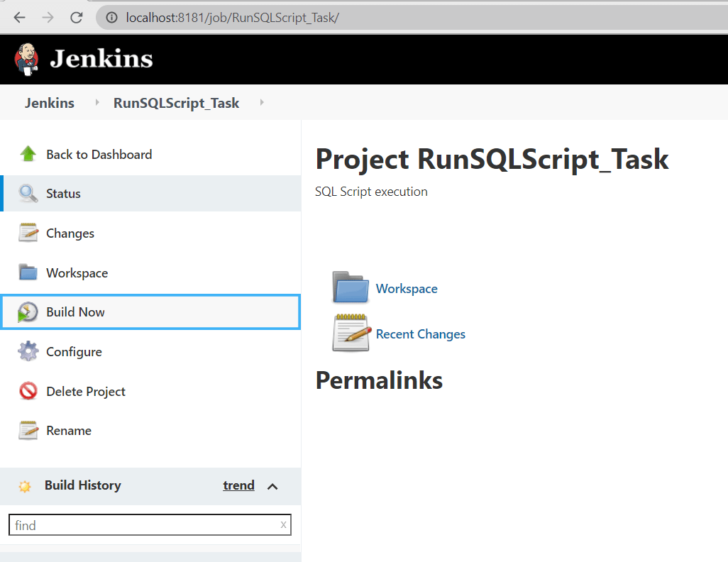Open the Changes sidebar item
728x562 pixels.
(70, 233)
